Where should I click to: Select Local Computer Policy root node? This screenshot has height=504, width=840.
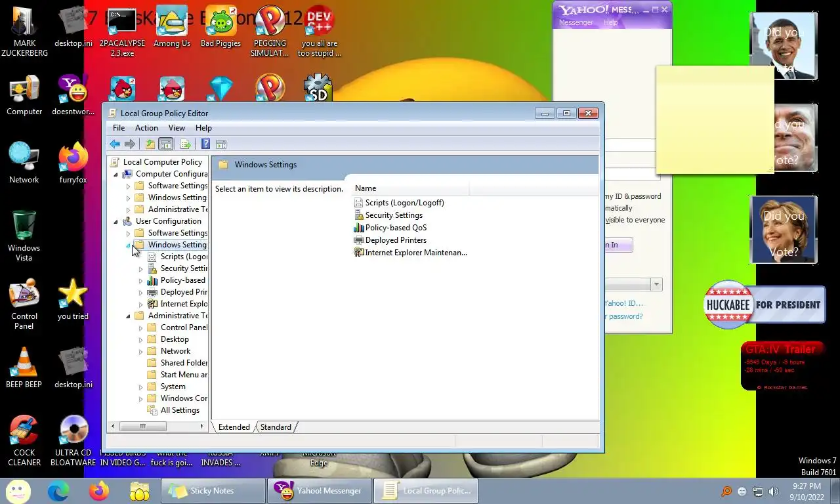(x=162, y=162)
